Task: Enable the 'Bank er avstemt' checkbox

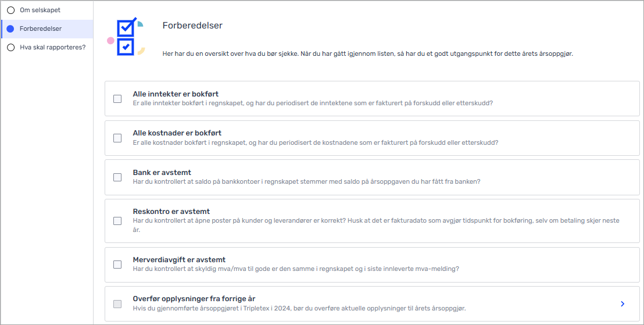Action: (117, 177)
